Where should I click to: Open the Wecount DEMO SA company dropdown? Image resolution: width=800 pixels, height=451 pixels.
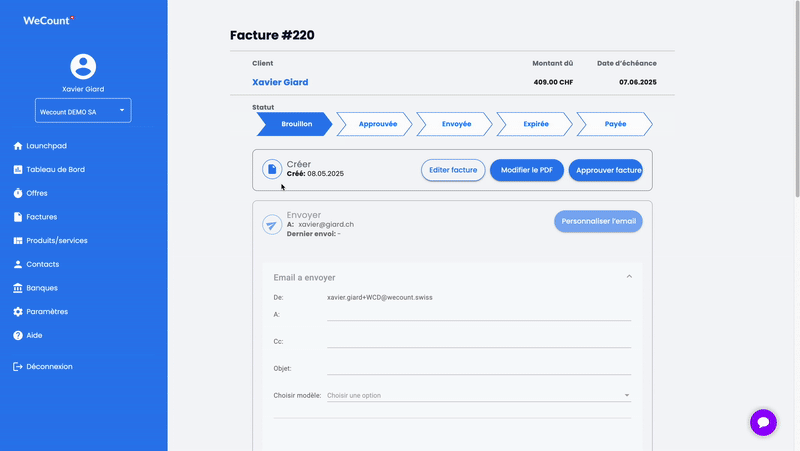click(x=83, y=111)
